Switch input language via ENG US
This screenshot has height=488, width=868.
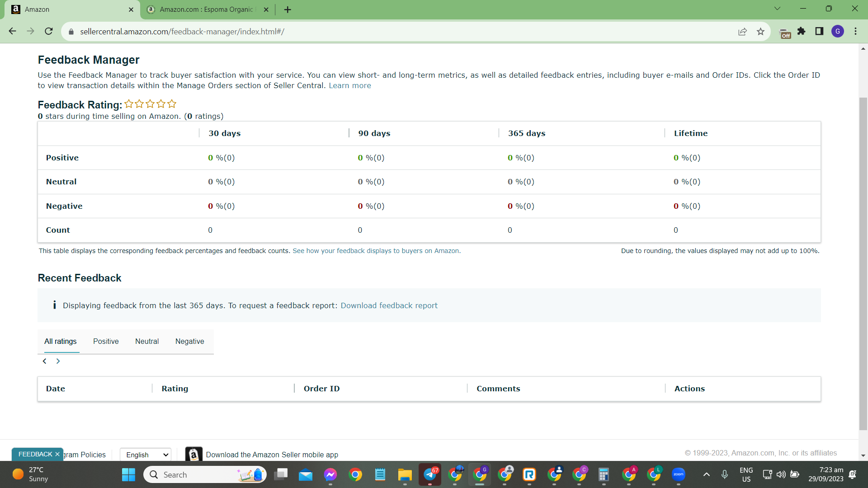(x=746, y=474)
